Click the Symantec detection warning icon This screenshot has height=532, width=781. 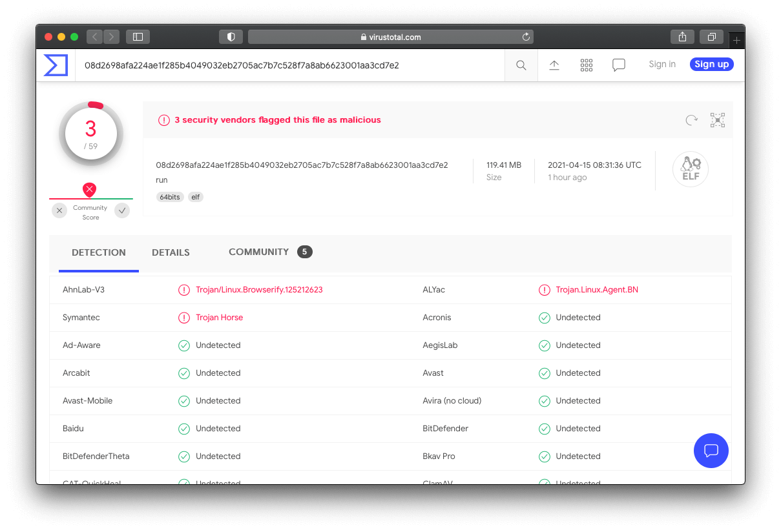(184, 318)
